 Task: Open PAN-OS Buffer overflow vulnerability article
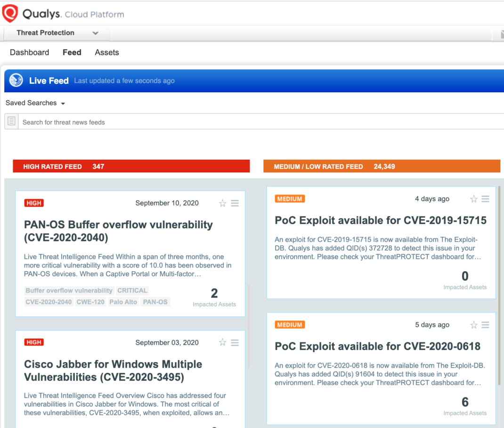(118, 231)
